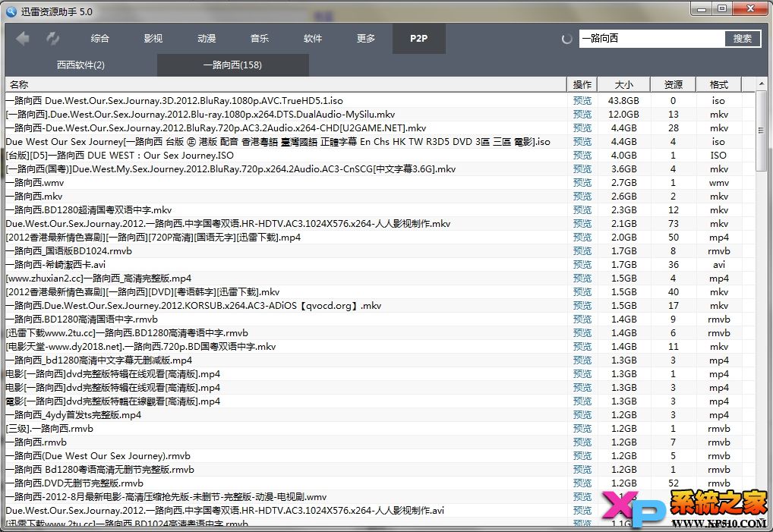
Task: Close the 迅雷资源助手 window
Action: [751, 9]
